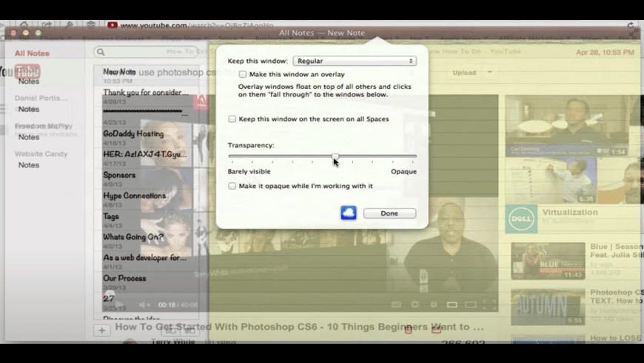Select All Notes in the sidebar
The image size is (644, 363).
(32, 53)
